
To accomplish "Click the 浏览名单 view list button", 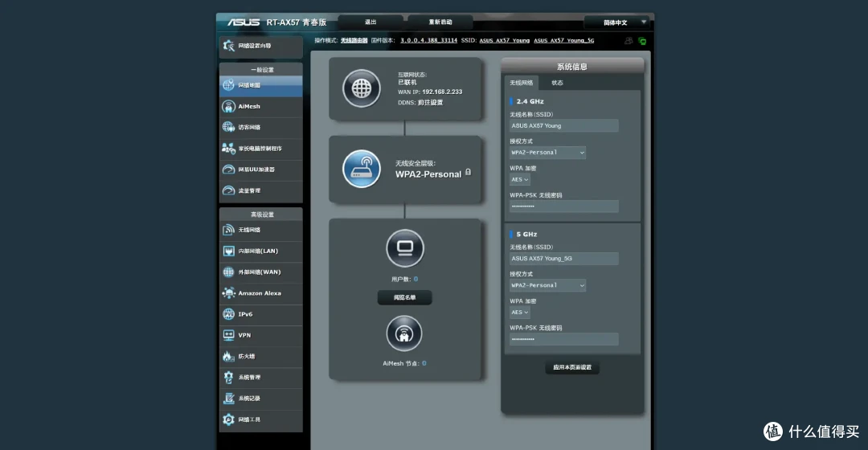I will click(404, 297).
